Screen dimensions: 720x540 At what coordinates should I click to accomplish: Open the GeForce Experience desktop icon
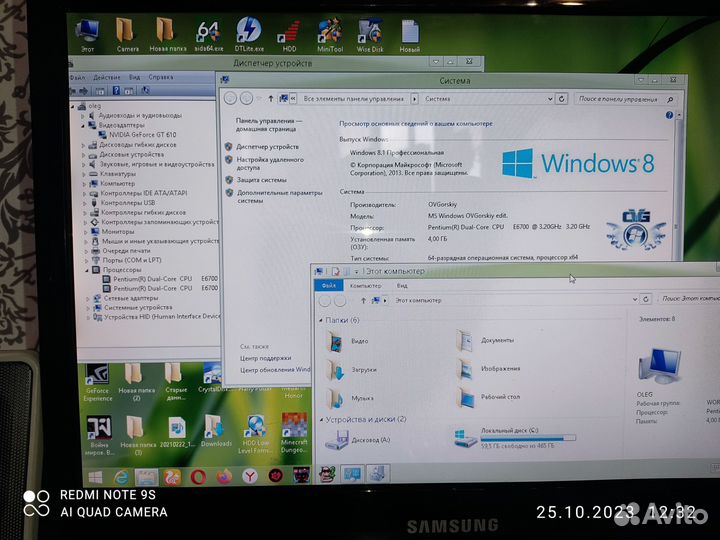point(98,382)
